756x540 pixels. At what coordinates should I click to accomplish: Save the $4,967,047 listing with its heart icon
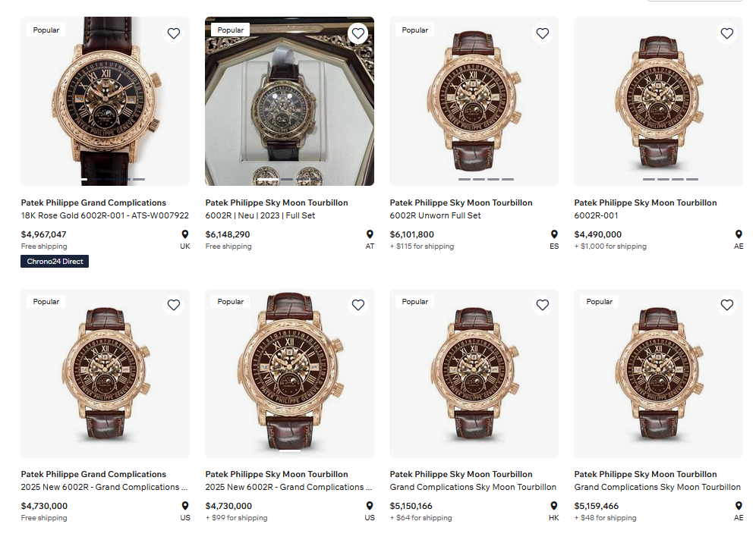174,33
